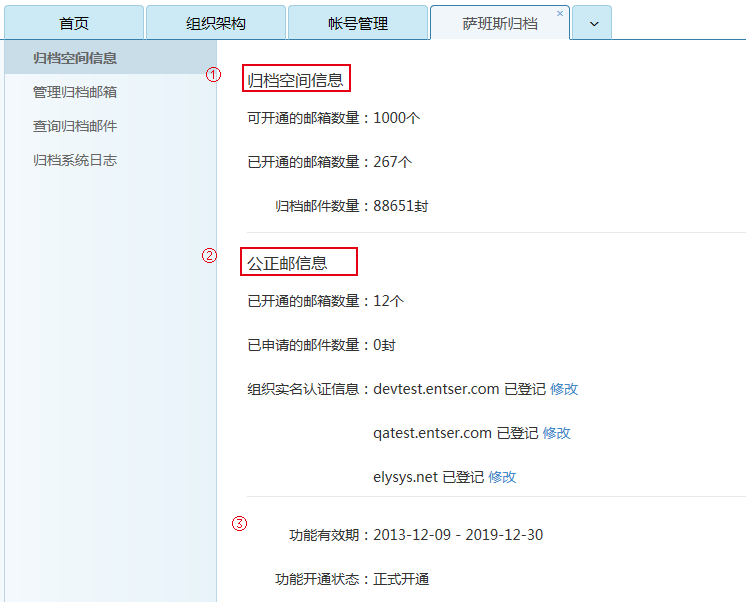Screen dimensions: 746x602
Task: Click 修改 next to elysys.net
Action: (502, 477)
